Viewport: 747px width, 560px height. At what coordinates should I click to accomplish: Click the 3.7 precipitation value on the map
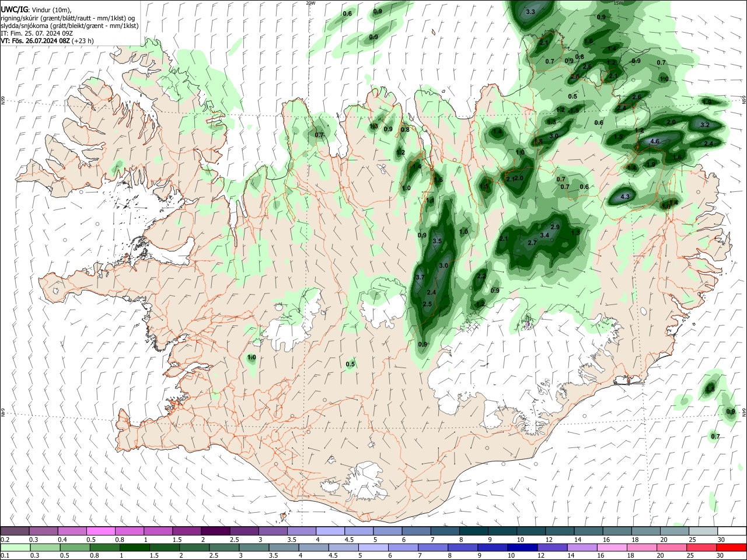click(420, 277)
